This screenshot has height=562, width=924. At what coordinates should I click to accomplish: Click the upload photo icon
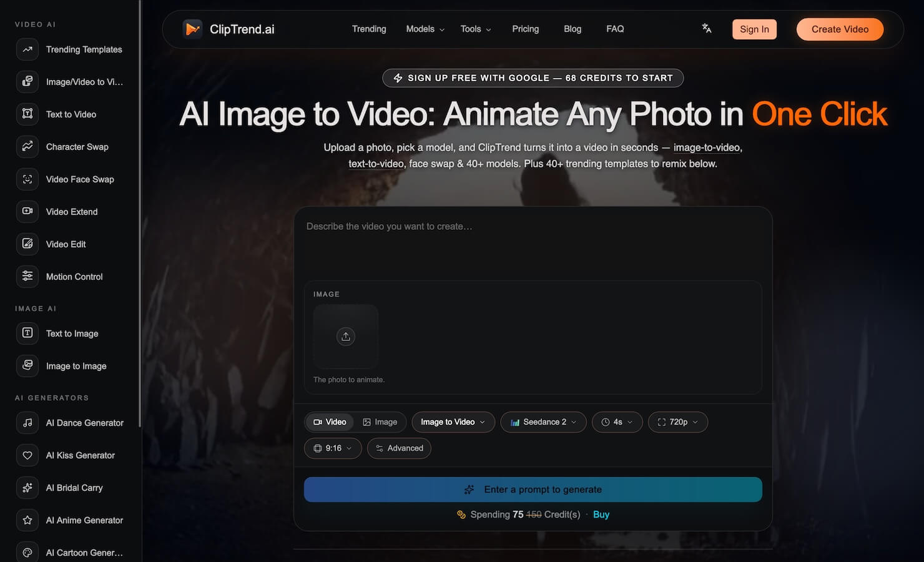[346, 337]
